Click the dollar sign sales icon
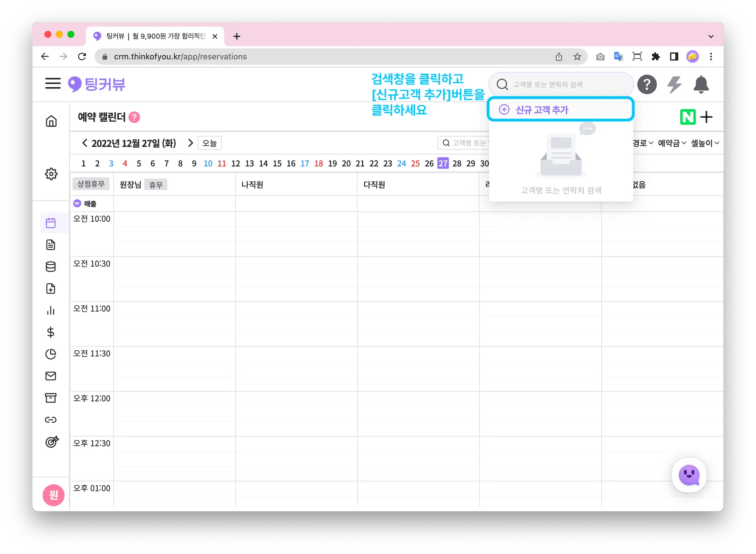 [51, 332]
